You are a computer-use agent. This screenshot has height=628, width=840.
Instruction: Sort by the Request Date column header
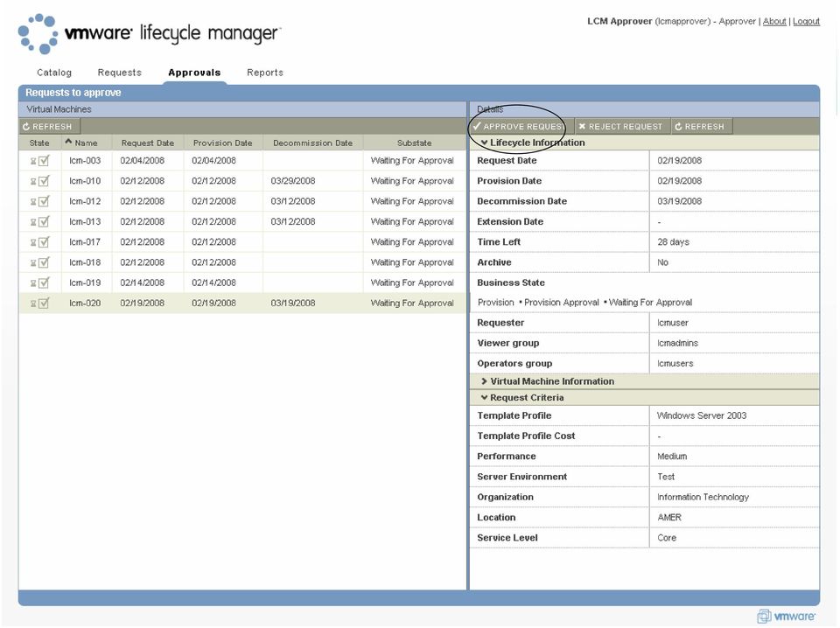click(x=148, y=143)
